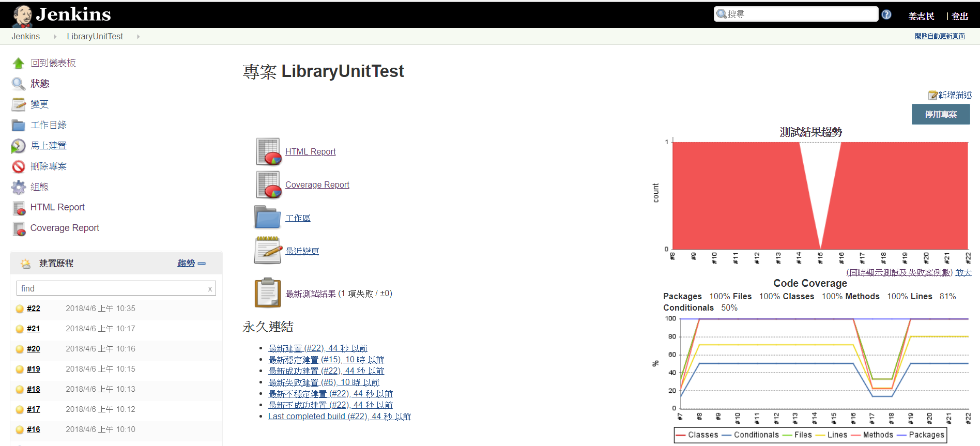The height and width of the screenshot is (446, 980).
Task: Click Classes legend entry in coverage chart
Action: pyautogui.click(x=697, y=435)
